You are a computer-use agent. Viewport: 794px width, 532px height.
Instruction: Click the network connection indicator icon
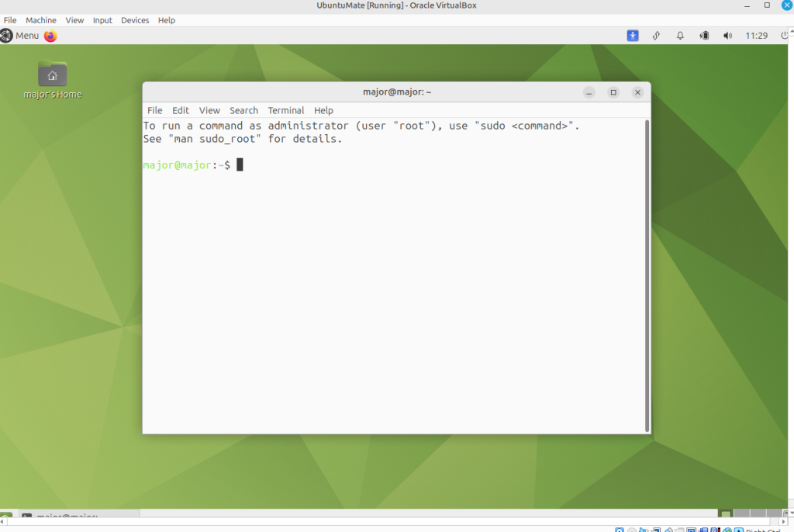point(656,36)
